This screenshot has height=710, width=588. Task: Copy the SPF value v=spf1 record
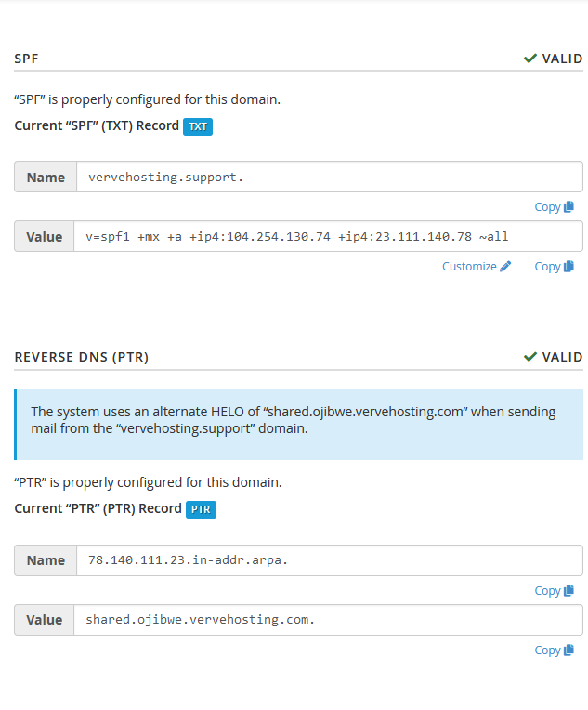pos(554,266)
